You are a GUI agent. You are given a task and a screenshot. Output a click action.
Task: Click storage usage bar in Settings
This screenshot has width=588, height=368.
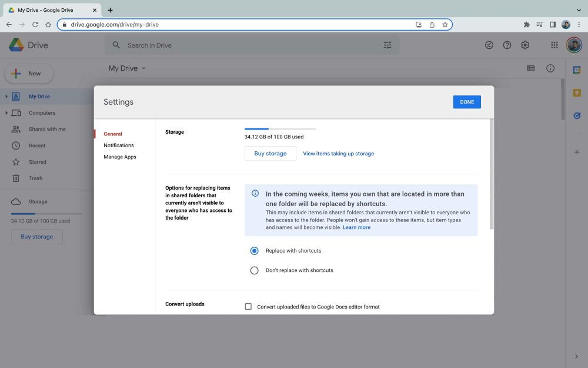coord(280,128)
